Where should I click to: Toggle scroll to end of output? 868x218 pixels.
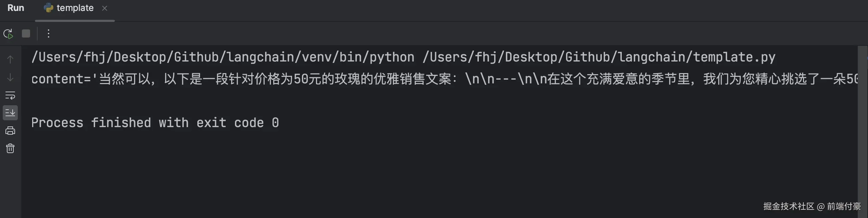[10, 113]
